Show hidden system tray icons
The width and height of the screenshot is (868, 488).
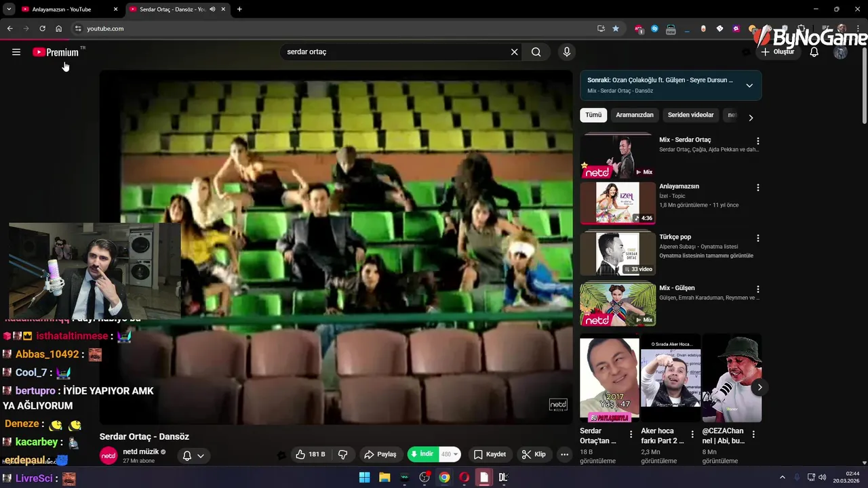[x=783, y=477]
